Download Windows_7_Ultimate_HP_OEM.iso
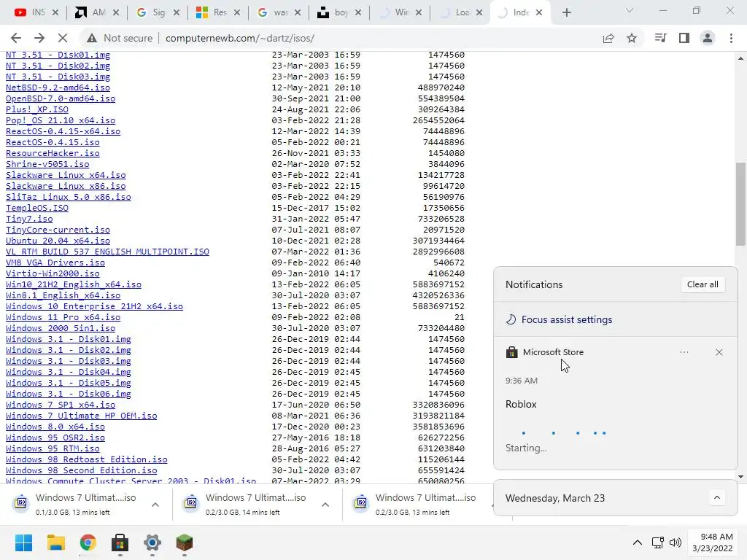Image resolution: width=747 pixels, height=560 pixels. coord(82,416)
